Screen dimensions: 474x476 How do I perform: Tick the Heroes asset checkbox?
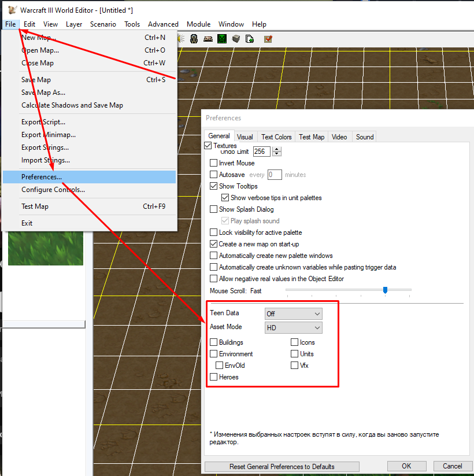(x=214, y=377)
